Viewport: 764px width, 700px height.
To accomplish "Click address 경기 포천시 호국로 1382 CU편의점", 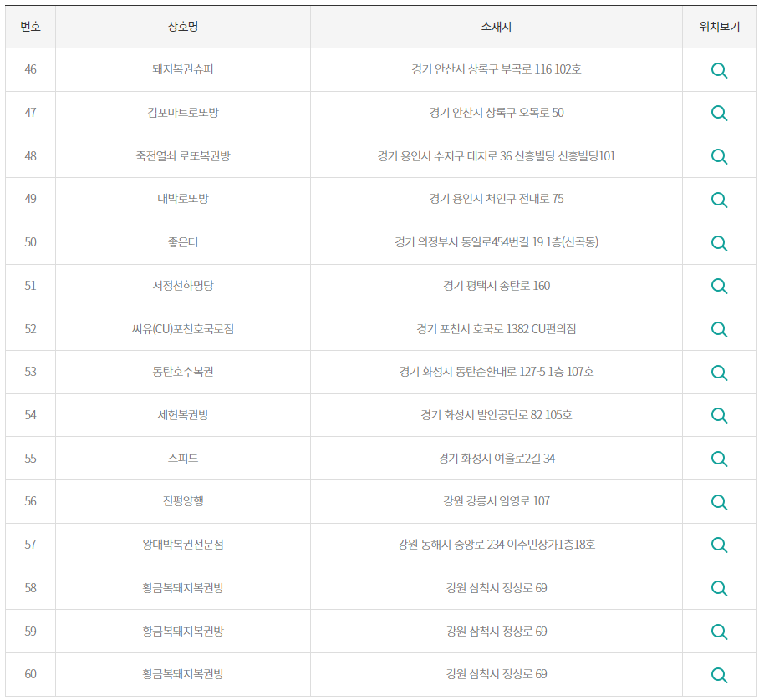I will coord(496,328).
